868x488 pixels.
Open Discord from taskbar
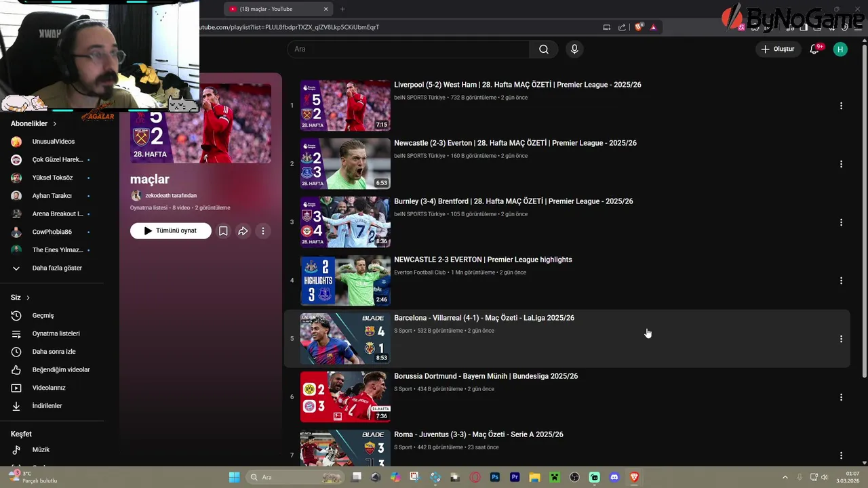point(614,477)
